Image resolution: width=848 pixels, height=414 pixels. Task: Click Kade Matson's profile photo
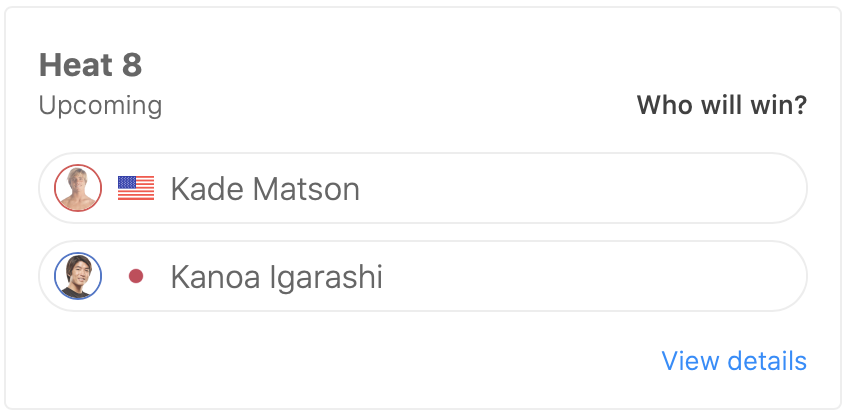78,188
